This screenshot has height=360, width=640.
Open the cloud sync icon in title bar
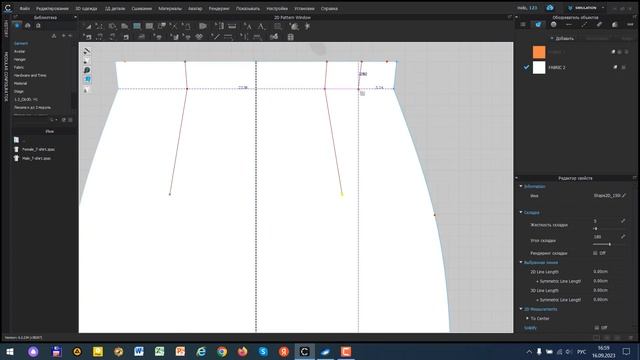click(x=550, y=8)
